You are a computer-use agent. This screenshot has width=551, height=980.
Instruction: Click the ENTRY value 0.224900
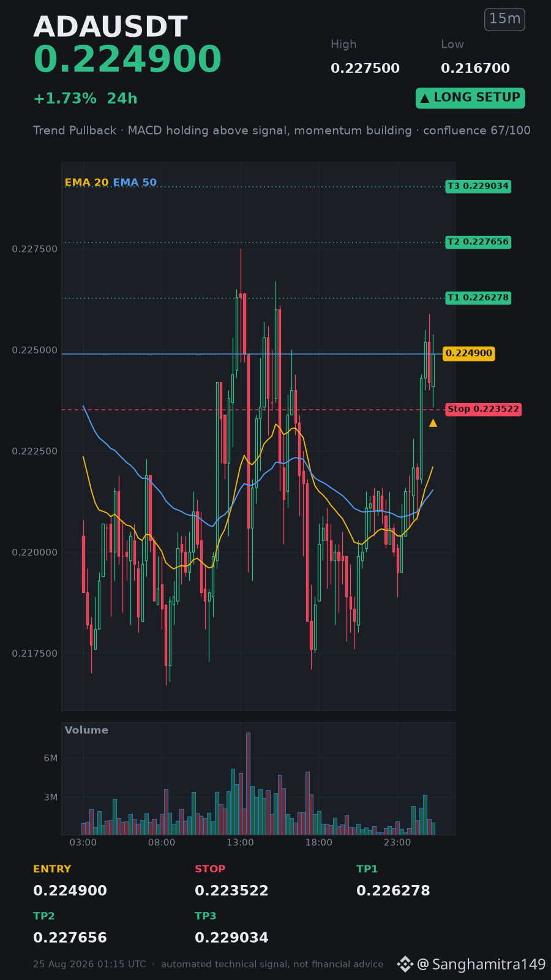70,891
